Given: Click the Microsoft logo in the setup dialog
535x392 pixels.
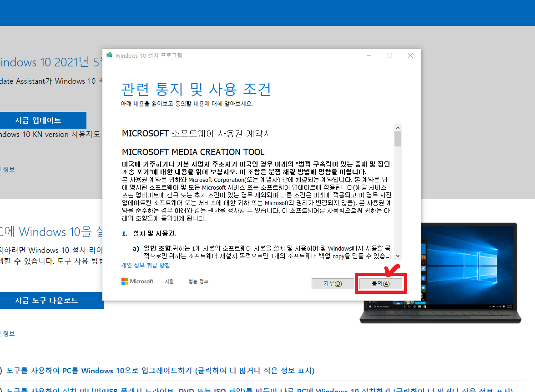Looking at the screenshot, I should pos(137,281).
